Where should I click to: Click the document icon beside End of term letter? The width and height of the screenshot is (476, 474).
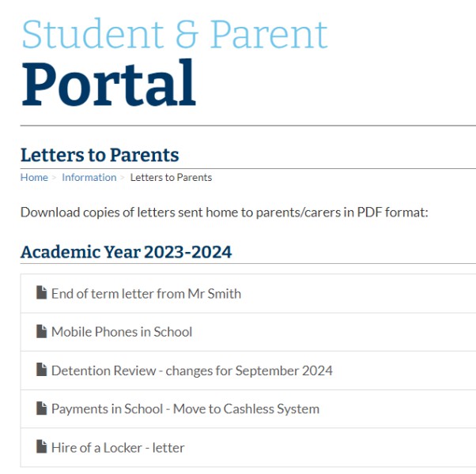point(42,292)
